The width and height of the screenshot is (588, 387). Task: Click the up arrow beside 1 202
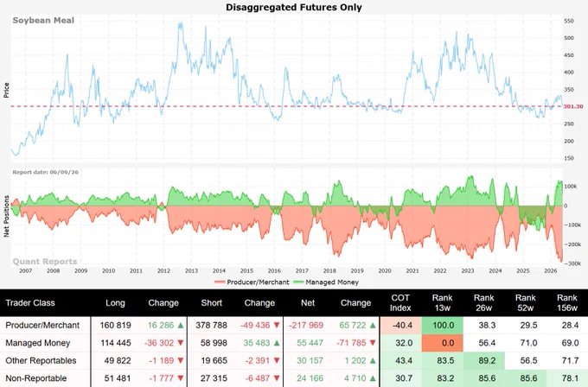(373, 360)
